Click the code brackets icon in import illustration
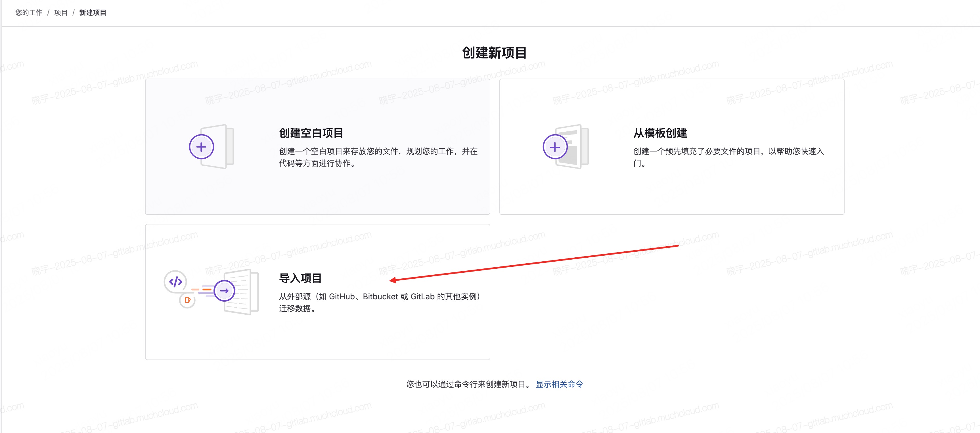The height and width of the screenshot is (433, 980). pyautogui.click(x=175, y=282)
